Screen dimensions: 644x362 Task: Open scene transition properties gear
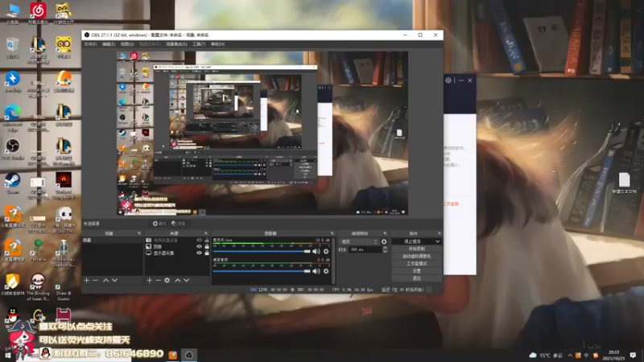tap(384, 242)
